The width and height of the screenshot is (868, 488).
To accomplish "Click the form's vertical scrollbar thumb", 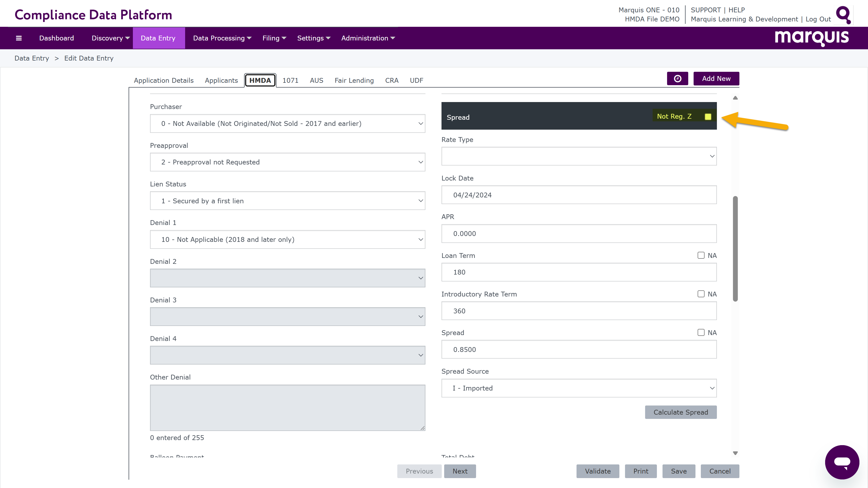I will click(735, 249).
